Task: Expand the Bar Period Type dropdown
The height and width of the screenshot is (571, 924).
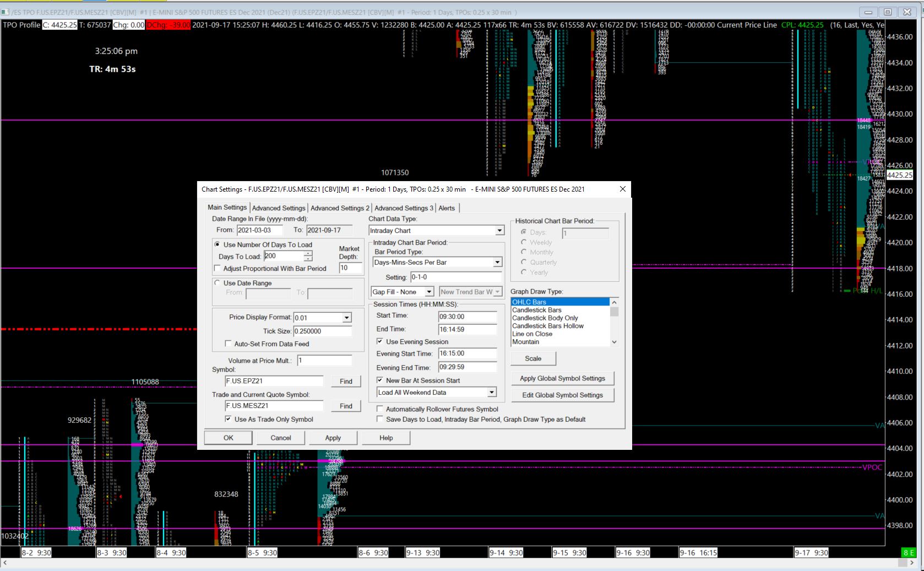Action: [x=497, y=263]
